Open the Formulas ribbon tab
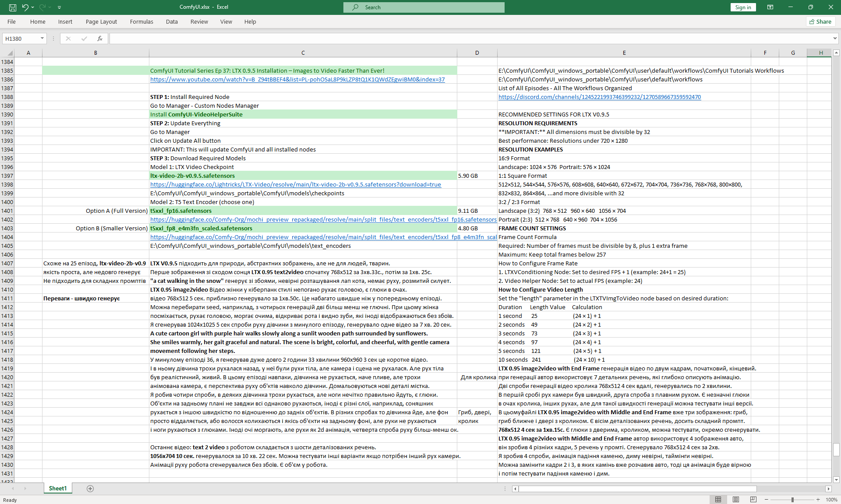This screenshot has width=841, height=504. pyautogui.click(x=141, y=21)
